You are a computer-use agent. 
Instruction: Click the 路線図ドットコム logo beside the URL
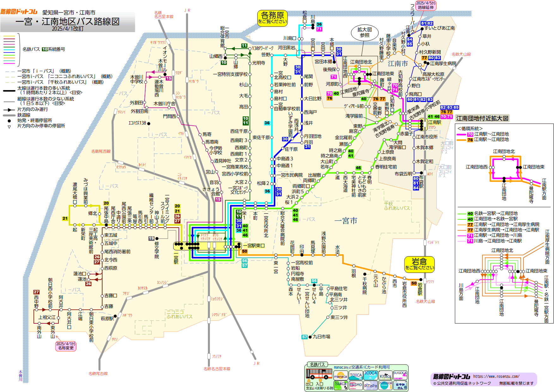point(451,377)
